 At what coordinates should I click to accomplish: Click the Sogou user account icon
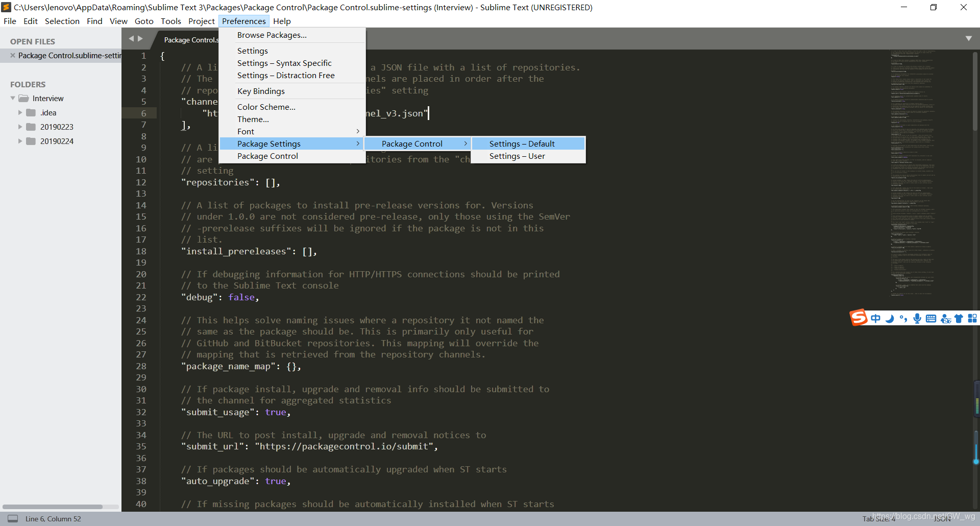click(945, 319)
